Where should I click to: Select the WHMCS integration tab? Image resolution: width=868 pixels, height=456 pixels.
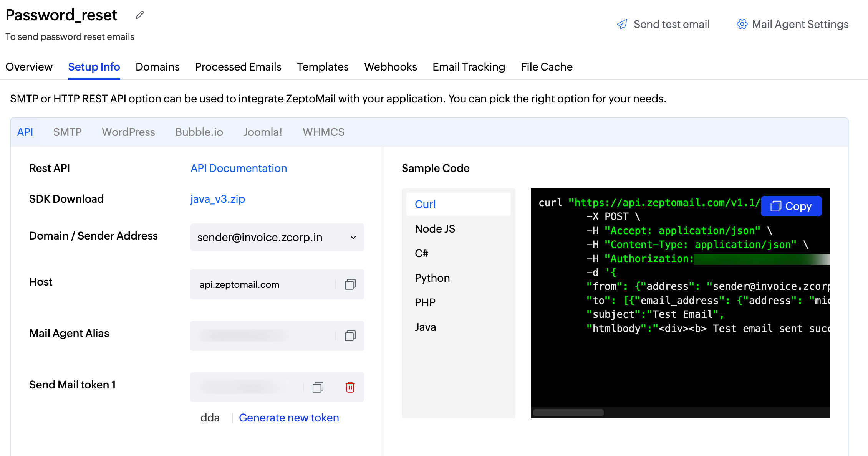pos(323,132)
